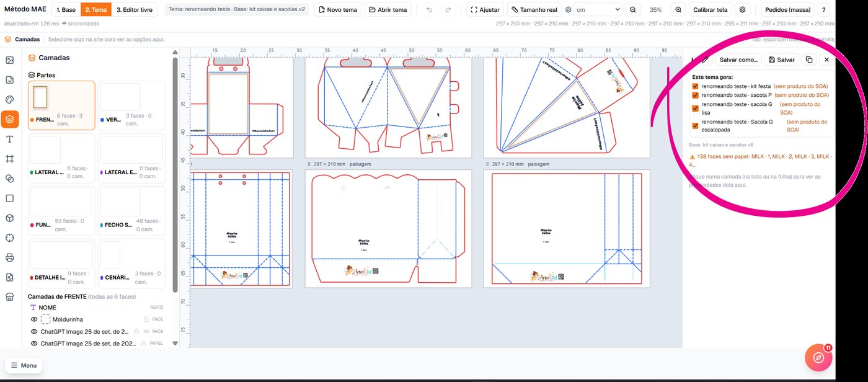868x382 pixels.
Task: Click the Salvar como... button
Action: (x=738, y=60)
